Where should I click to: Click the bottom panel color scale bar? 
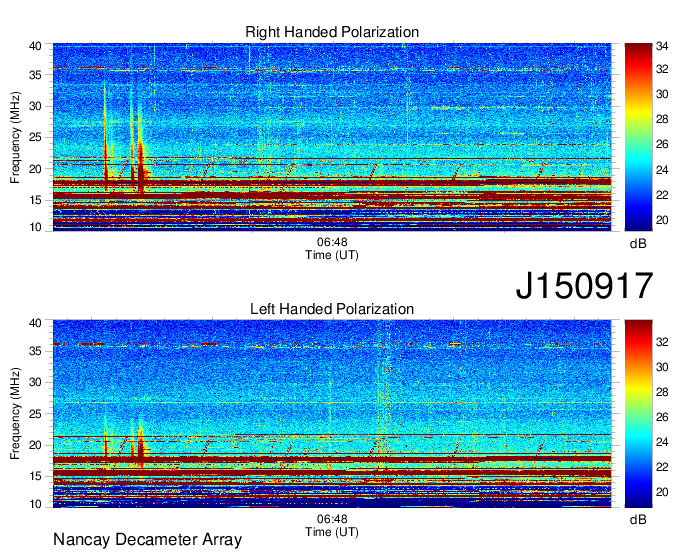click(638, 414)
